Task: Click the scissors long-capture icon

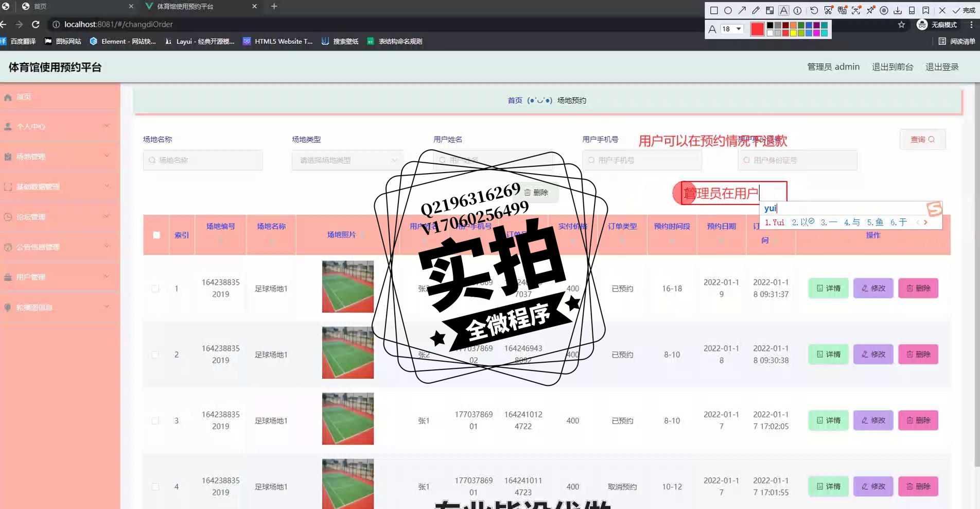Action: click(828, 10)
